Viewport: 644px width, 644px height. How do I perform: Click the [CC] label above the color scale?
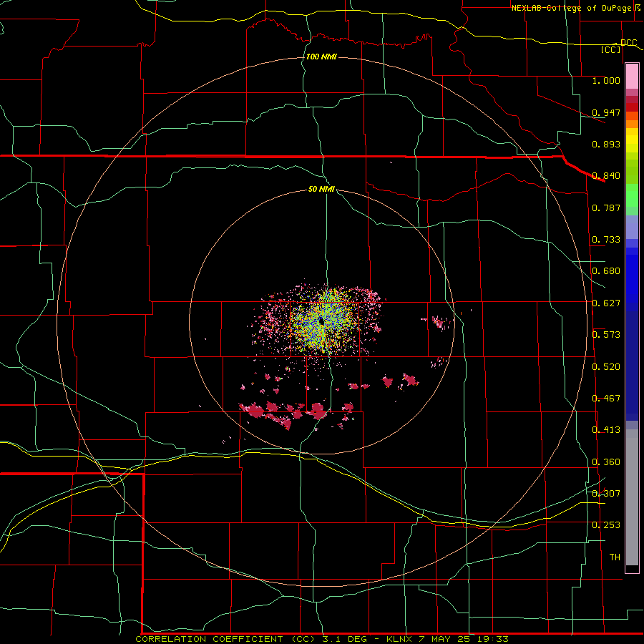[x=611, y=49]
